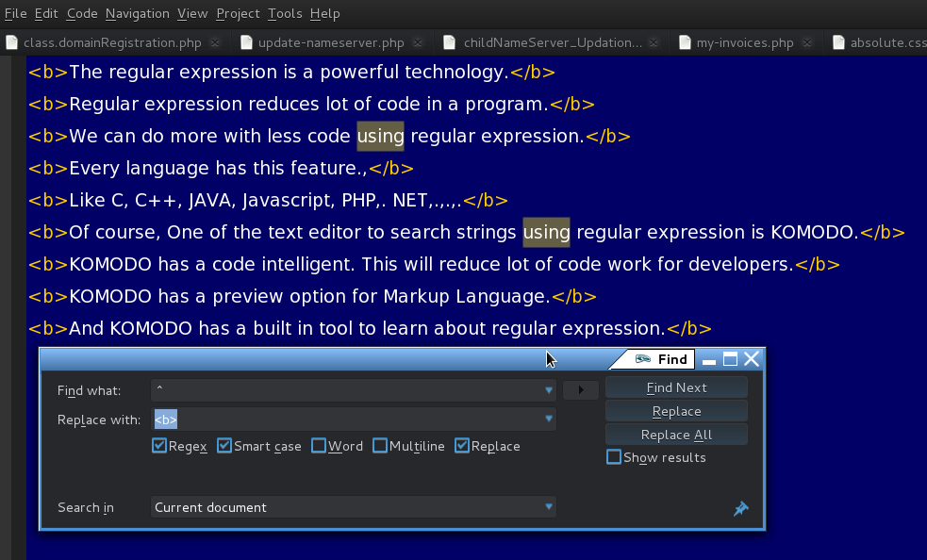Close the class.domainRegistration.php tab
927x560 pixels.
point(215,42)
